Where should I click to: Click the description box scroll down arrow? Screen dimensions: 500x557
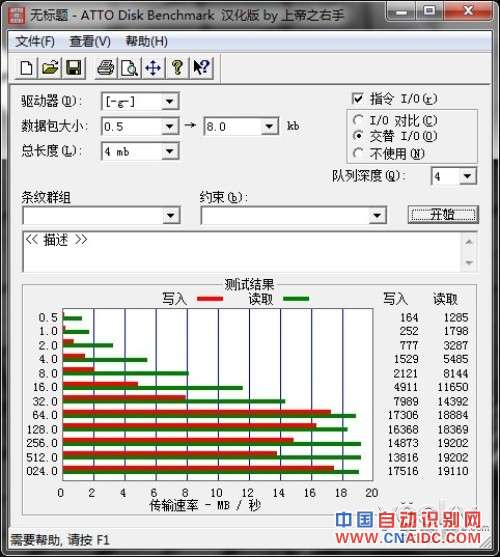tap(469, 263)
